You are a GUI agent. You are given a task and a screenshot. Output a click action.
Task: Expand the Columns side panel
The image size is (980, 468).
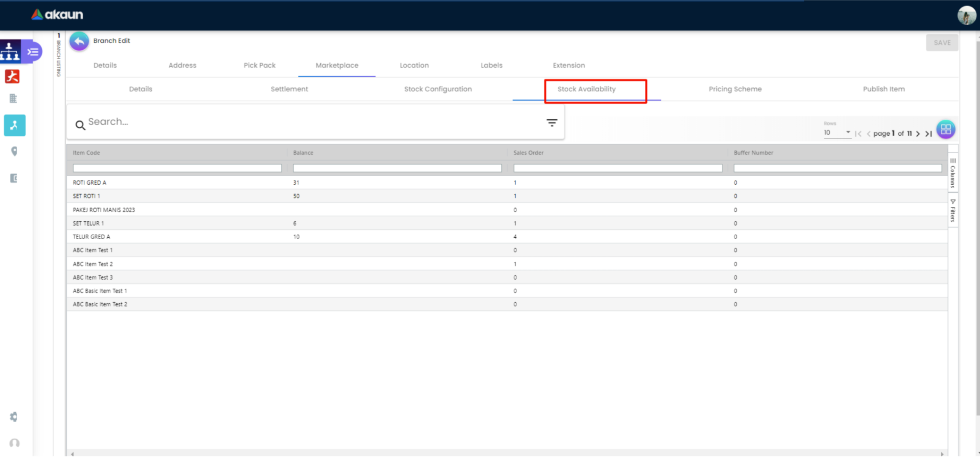[953, 173]
